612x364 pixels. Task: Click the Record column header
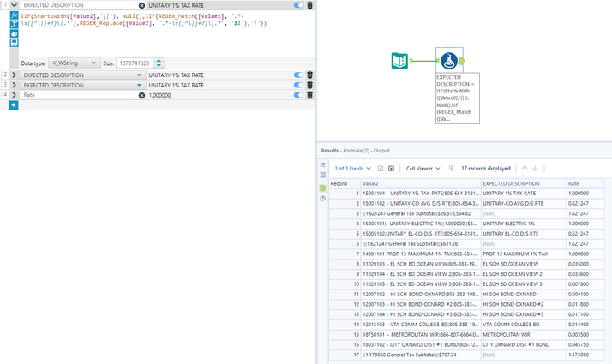click(x=345, y=183)
